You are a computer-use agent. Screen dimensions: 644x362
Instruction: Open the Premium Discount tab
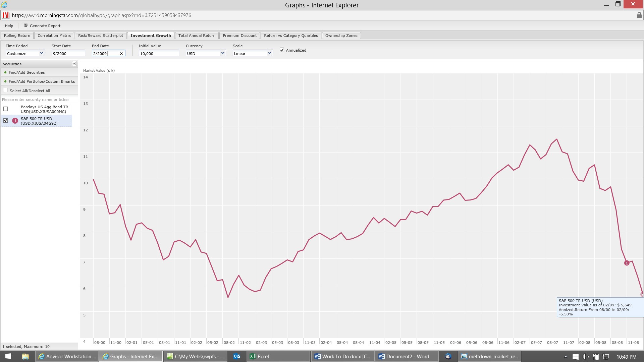click(x=240, y=36)
